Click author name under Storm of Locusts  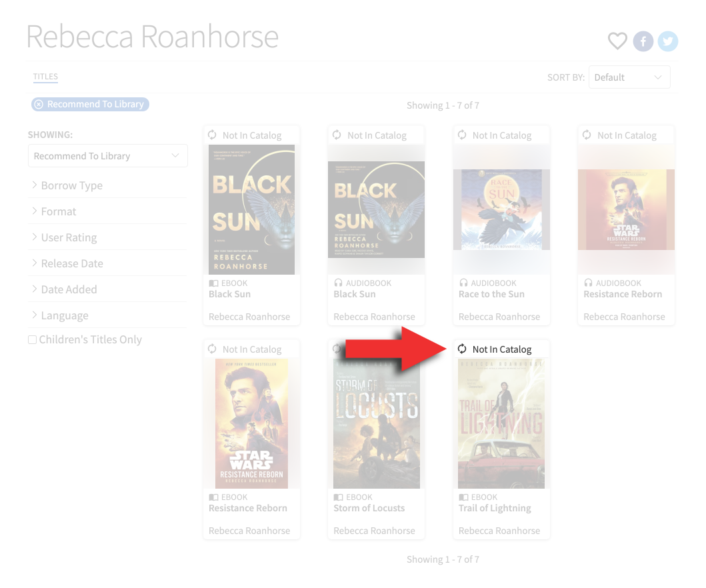pos(374,531)
